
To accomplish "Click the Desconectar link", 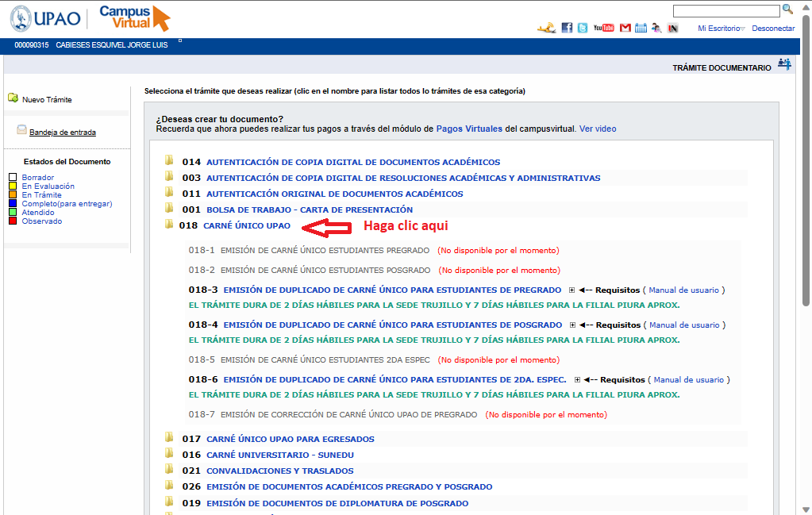I will pos(773,29).
